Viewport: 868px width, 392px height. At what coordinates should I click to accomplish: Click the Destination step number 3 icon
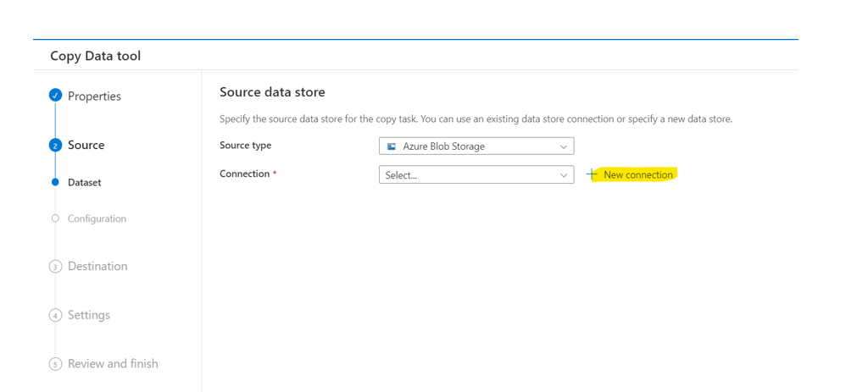(x=55, y=267)
